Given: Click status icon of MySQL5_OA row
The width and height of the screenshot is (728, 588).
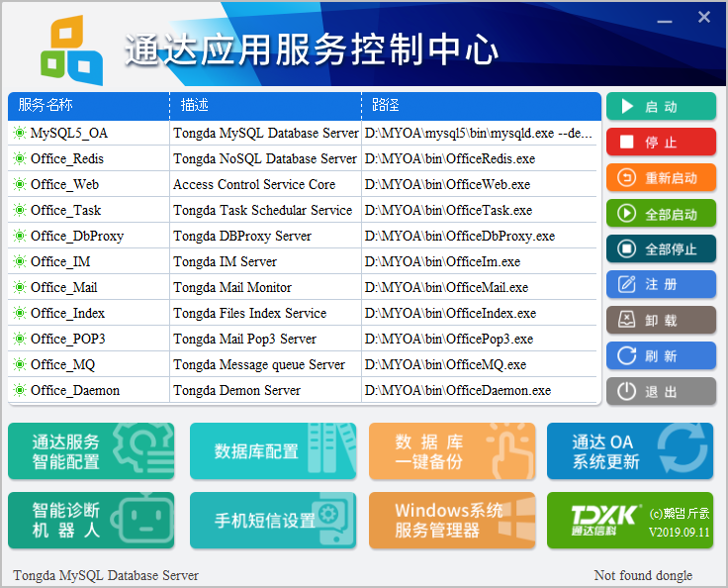Looking at the screenshot, I should tap(20, 133).
